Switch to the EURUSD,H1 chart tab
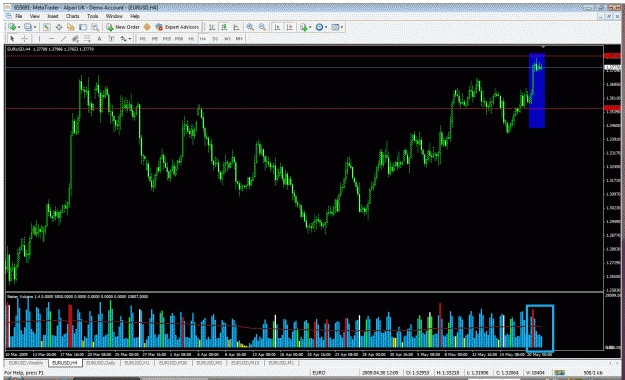Viewport: 625px width, 380px height. click(x=137, y=363)
